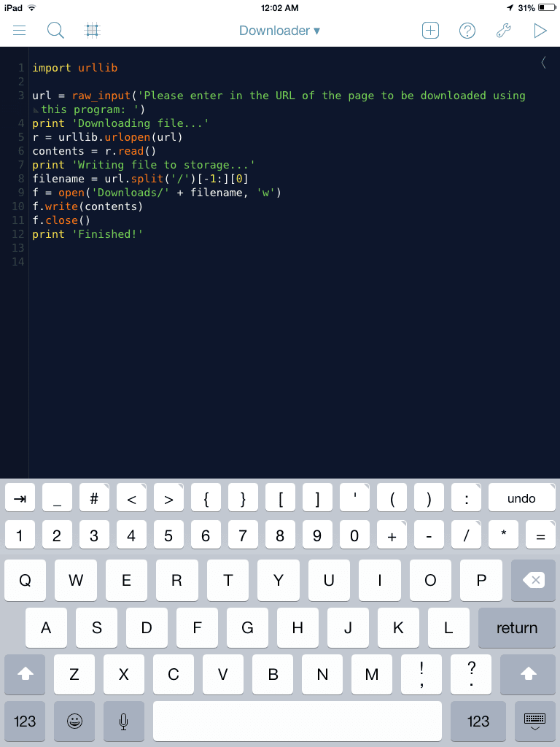The image size is (560, 747).
Task: Tap the space bar
Action: coord(297,721)
